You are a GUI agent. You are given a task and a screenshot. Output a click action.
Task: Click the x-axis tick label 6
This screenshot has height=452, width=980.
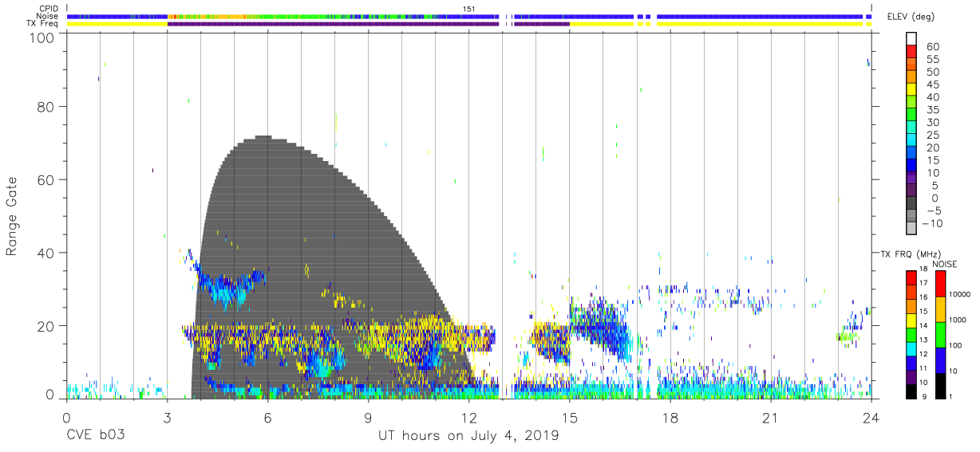pyautogui.click(x=268, y=418)
